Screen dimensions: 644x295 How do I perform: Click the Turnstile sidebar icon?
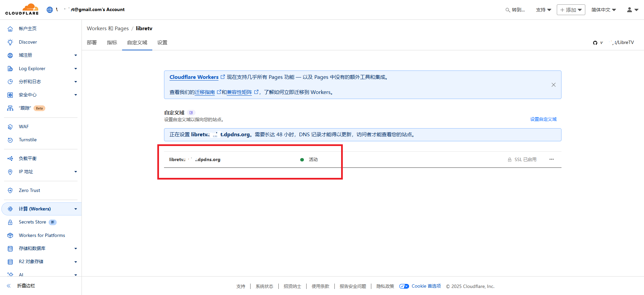(x=10, y=140)
